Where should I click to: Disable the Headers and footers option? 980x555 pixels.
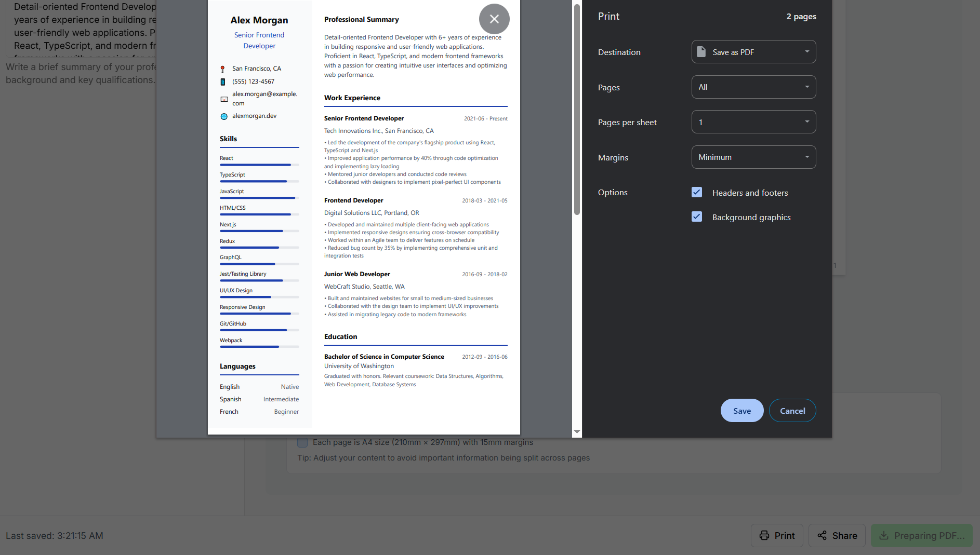(x=696, y=192)
